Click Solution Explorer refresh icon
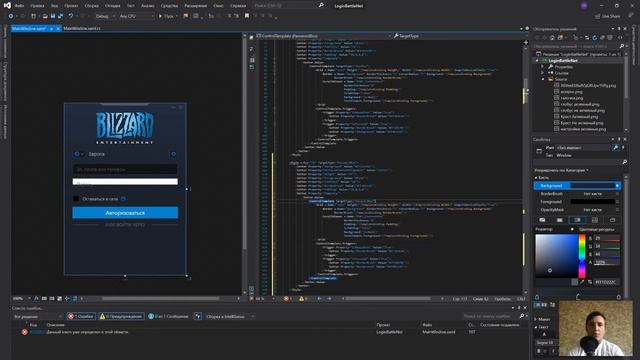 [x=594, y=38]
